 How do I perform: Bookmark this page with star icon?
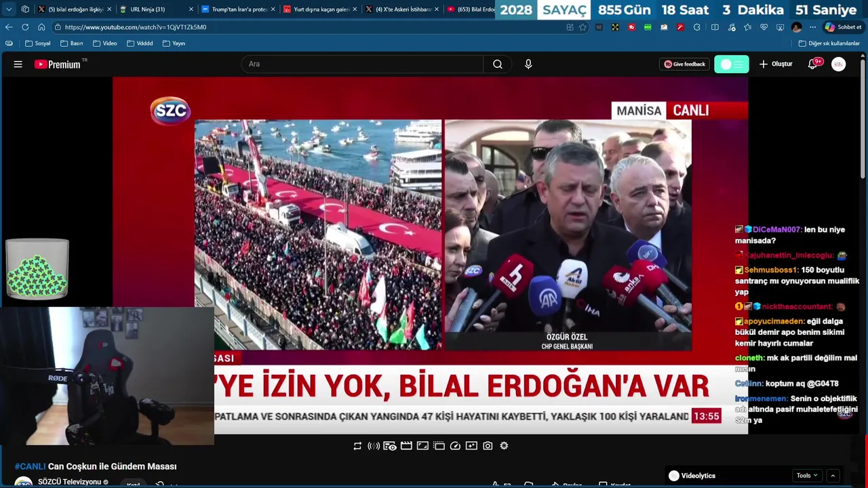coord(583,27)
